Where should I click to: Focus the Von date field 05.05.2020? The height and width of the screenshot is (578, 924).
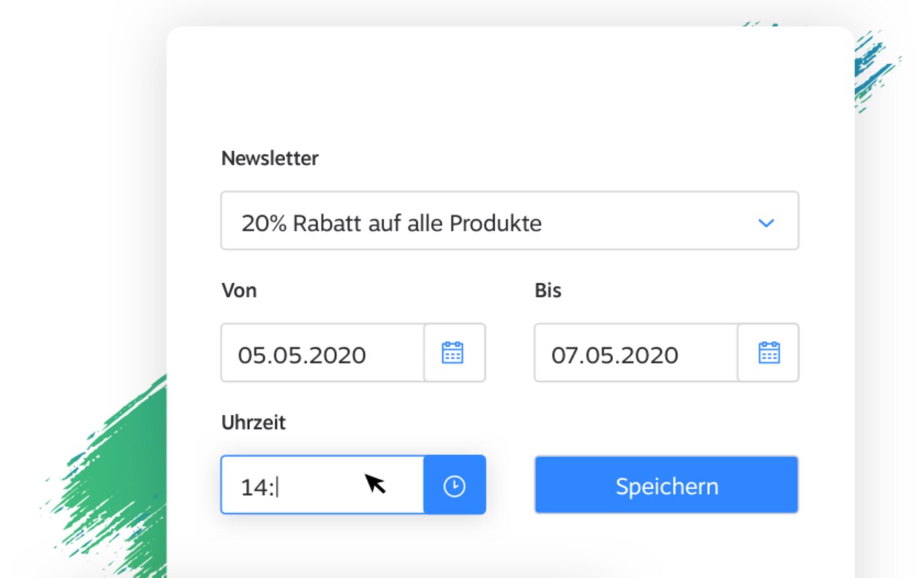click(x=323, y=353)
